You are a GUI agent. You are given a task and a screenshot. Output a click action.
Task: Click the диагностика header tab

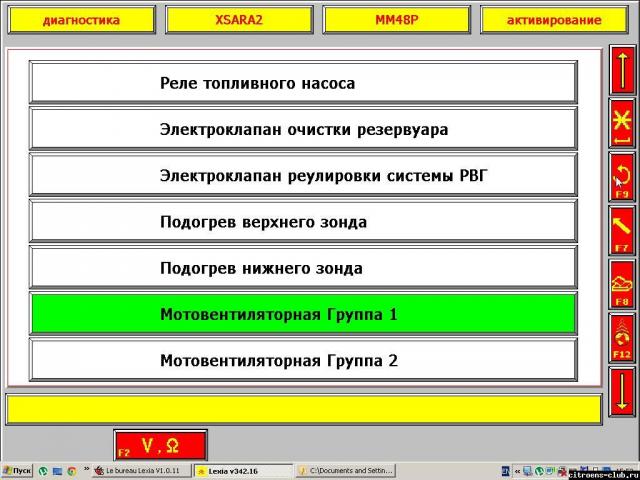pyautogui.click(x=82, y=20)
